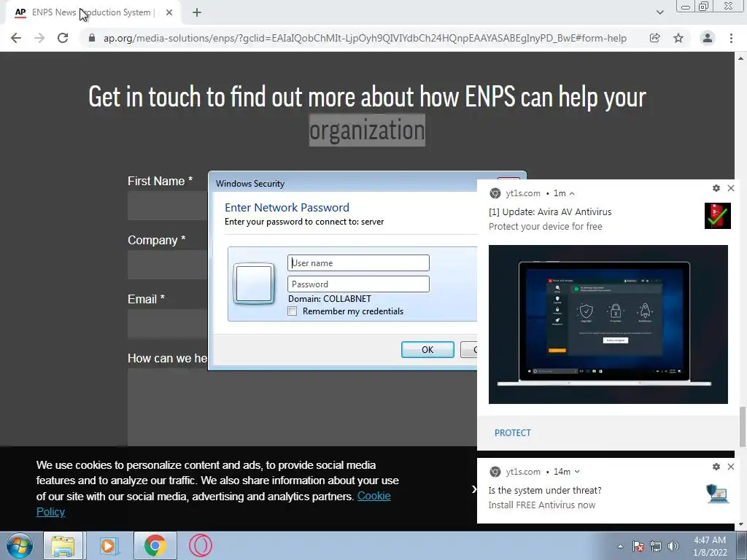Click the network tray icon
Image resolution: width=747 pixels, height=560 pixels.
[656, 546]
